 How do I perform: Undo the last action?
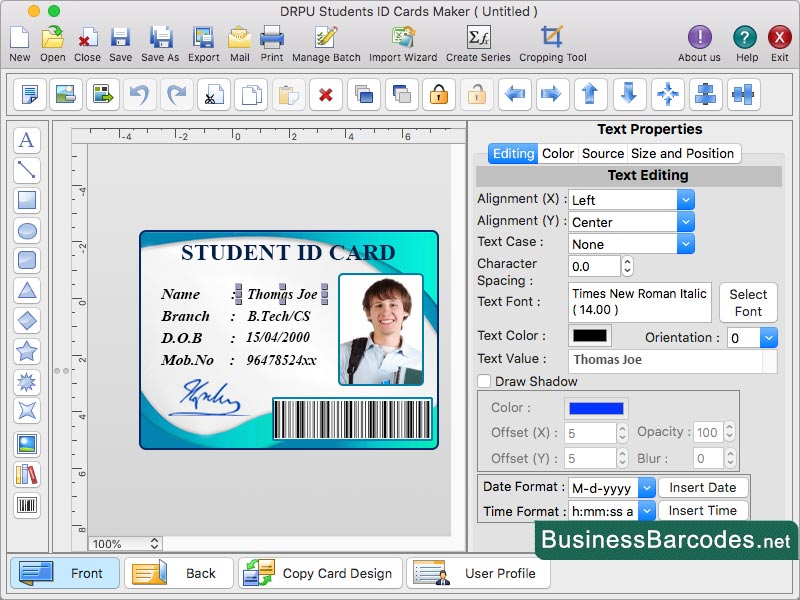point(139,95)
